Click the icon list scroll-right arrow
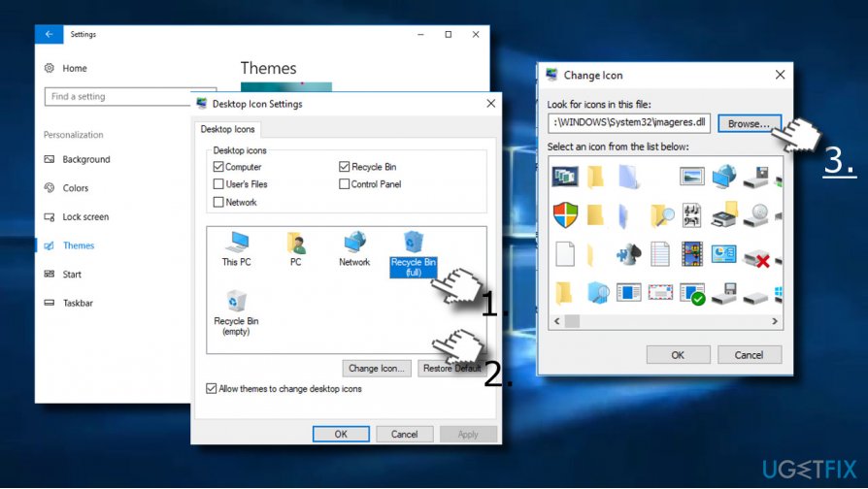Screen dimensions: 868x489 click(x=775, y=321)
